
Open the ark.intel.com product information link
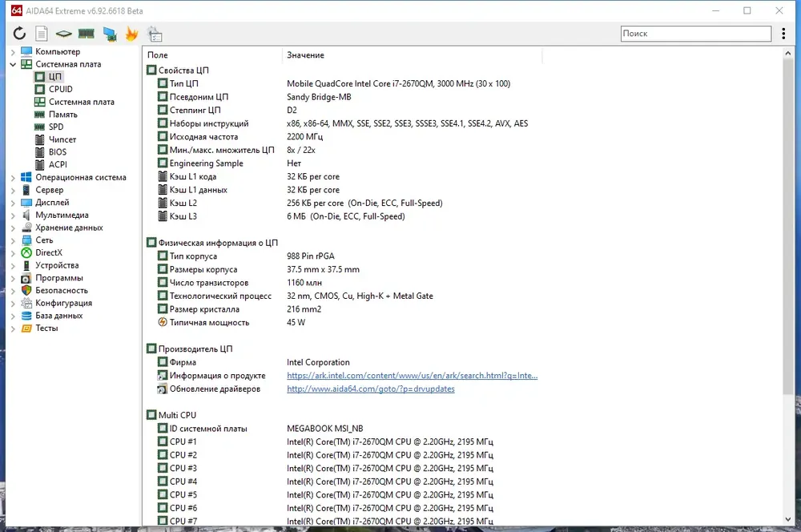[412, 376]
